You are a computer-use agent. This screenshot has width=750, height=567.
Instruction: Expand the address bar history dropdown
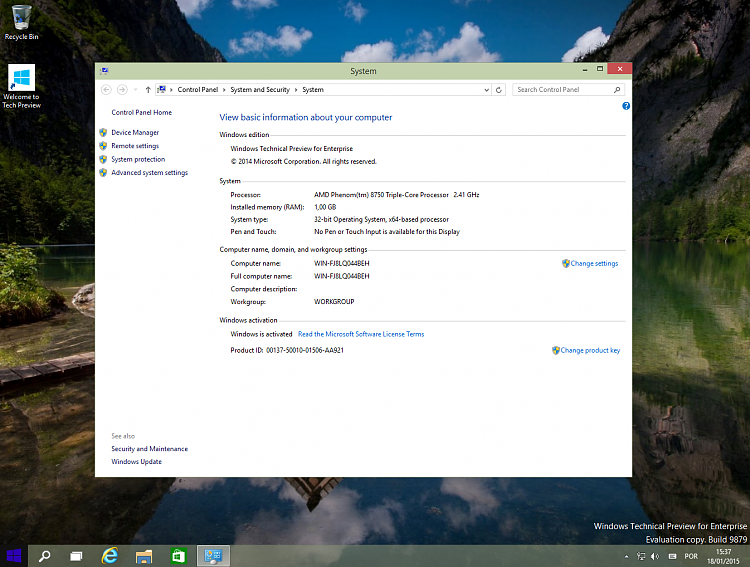(x=486, y=89)
